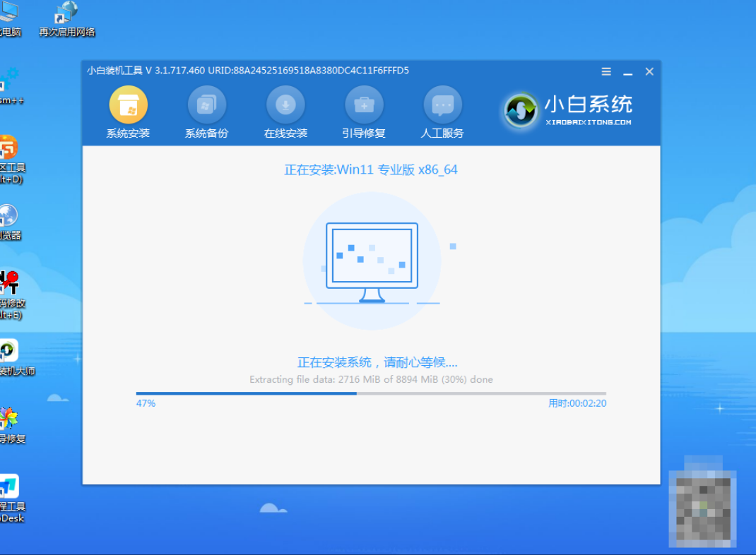Image resolution: width=756 pixels, height=555 pixels.
Task: Open the 系统安装 system install icon
Action: tap(129, 105)
